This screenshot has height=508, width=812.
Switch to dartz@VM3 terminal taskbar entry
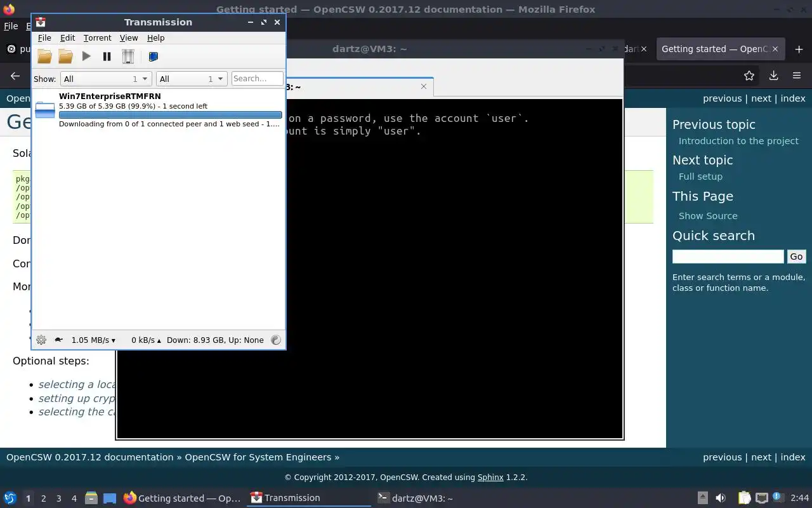click(x=436, y=498)
